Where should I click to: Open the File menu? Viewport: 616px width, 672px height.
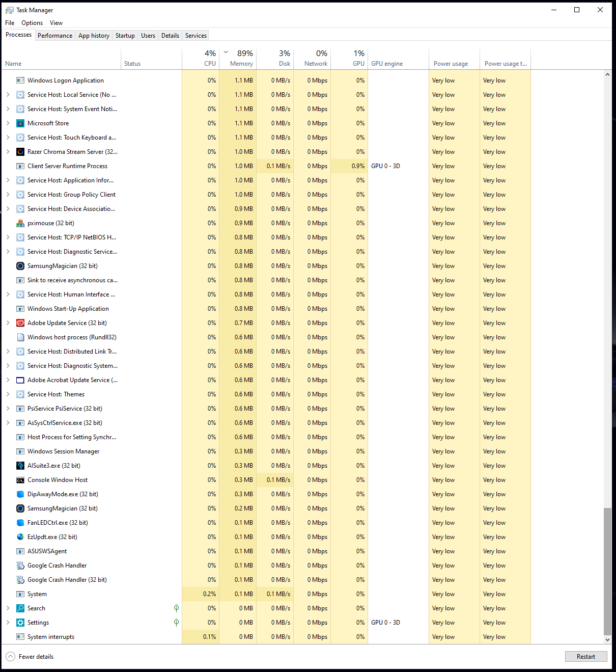tap(10, 23)
